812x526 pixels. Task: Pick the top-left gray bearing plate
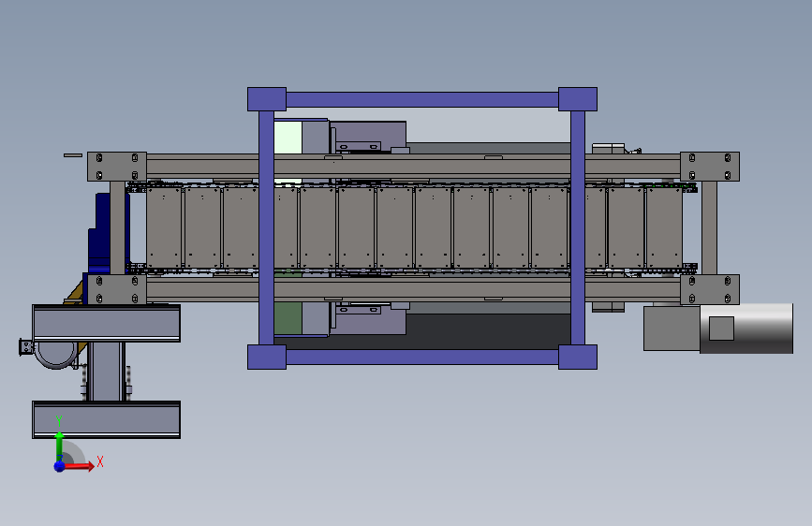(x=117, y=167)
